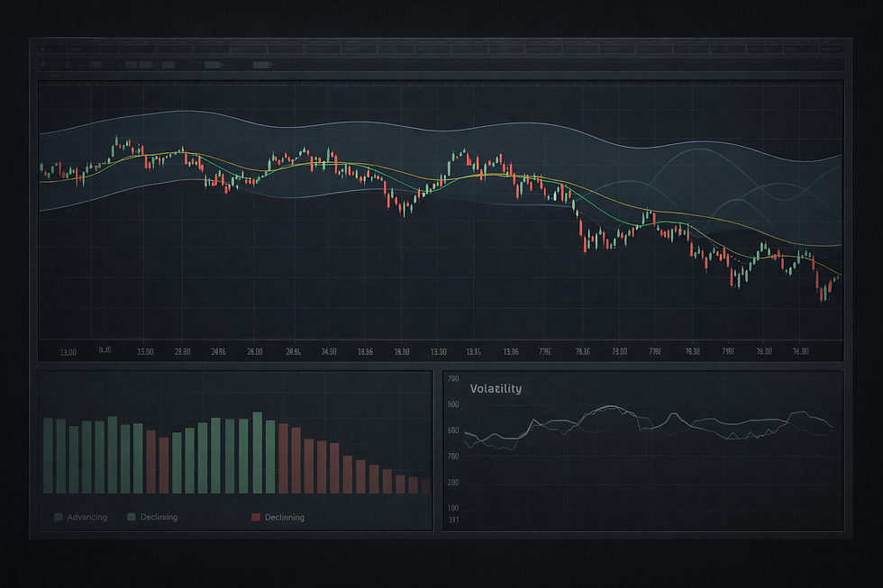The height and width of the screenshot is (588, 883).
Task: Toggle the red Declinning legend entry
Action: (x=284, y=516)
